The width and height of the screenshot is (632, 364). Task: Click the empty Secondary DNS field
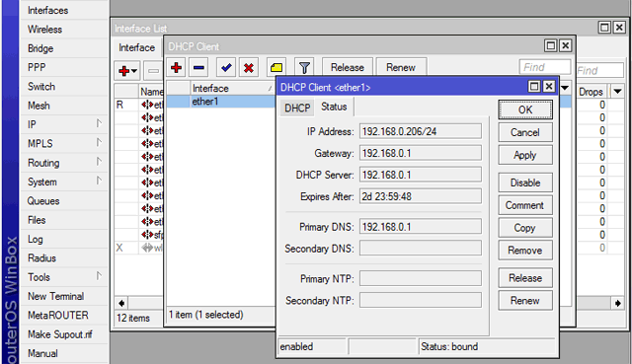click(421, 249)
